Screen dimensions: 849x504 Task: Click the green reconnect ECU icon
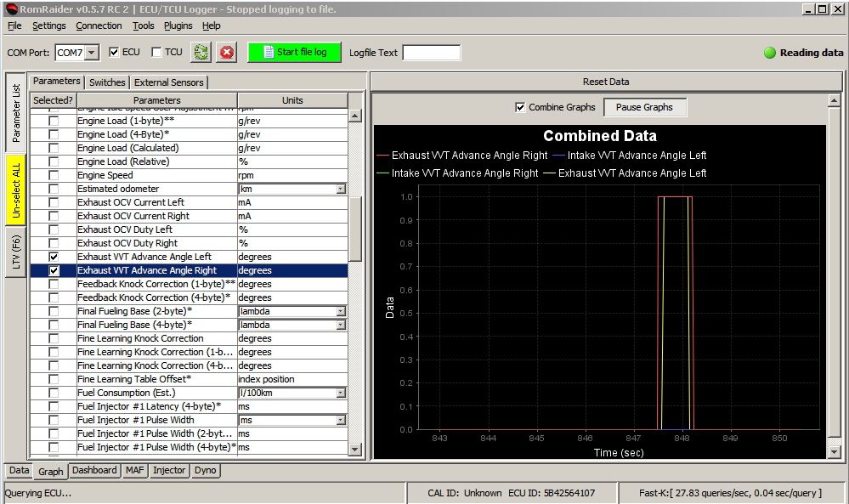200,52
